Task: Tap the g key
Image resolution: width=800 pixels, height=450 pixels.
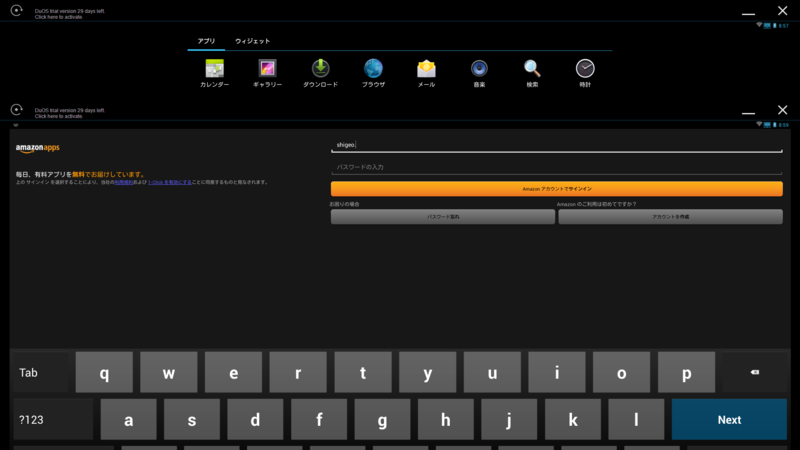Action: click(382, 419)
